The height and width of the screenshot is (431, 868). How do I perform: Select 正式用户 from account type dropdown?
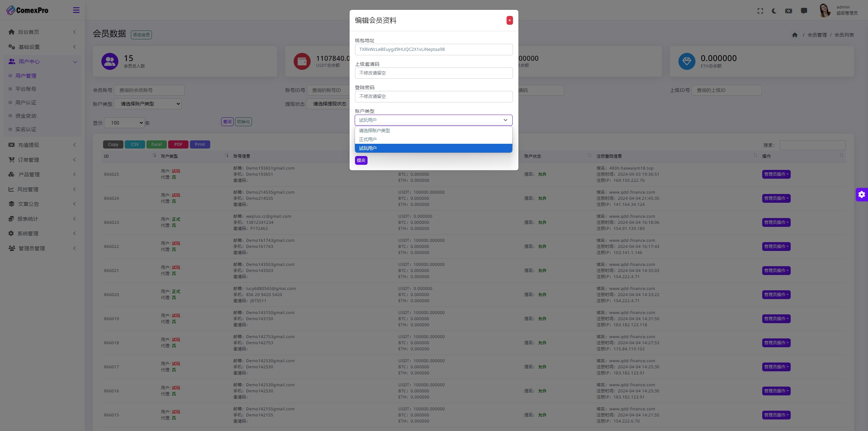pos(433,139)
